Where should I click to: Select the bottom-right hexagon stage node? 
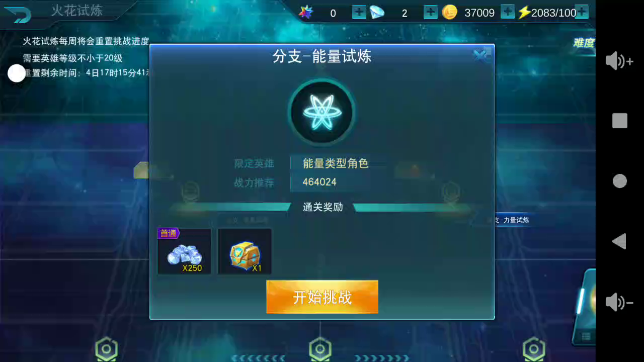tap(534, 349)
